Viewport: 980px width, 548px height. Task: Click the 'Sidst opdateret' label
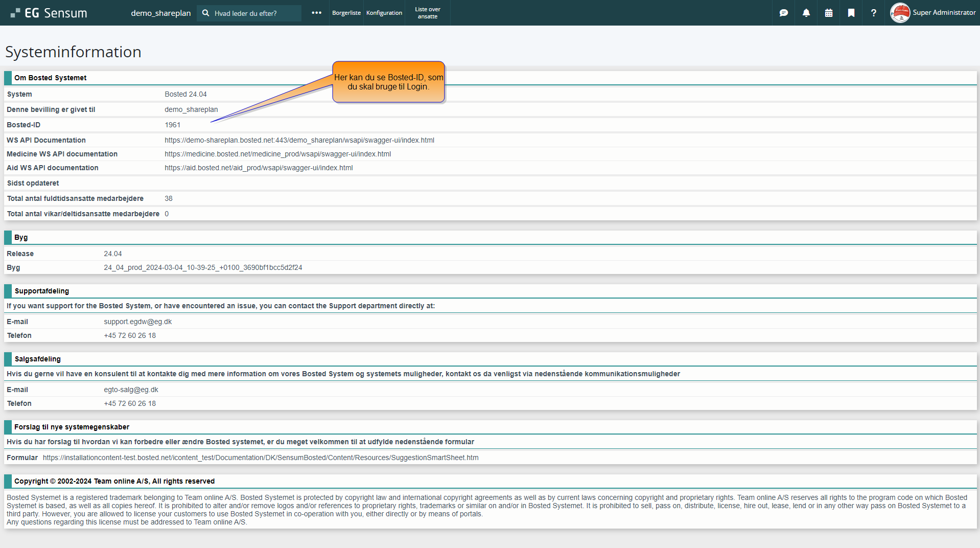[33, 183]
